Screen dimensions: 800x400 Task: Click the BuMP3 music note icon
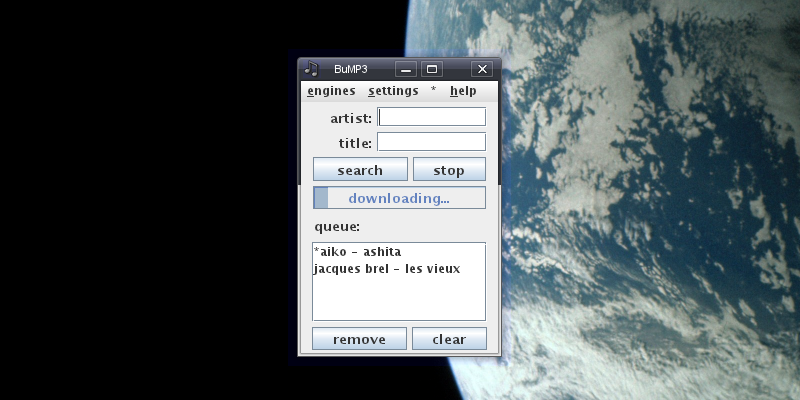click(x=311, y=69)
